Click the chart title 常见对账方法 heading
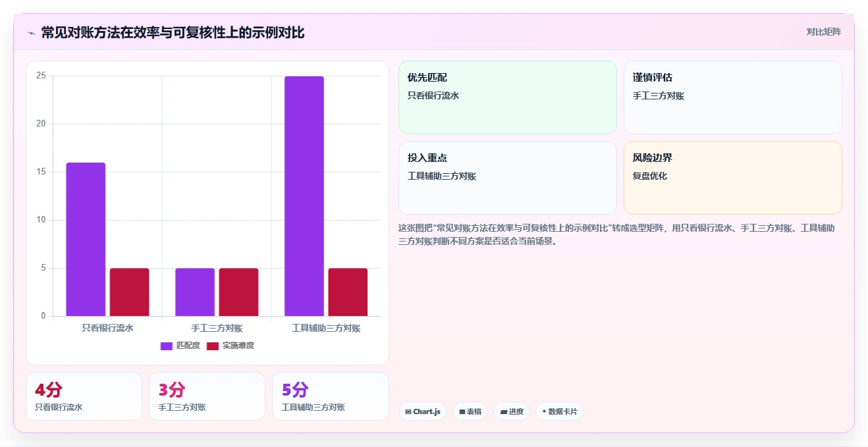Viewport: 868px width, 447px height. click(173, 32)
